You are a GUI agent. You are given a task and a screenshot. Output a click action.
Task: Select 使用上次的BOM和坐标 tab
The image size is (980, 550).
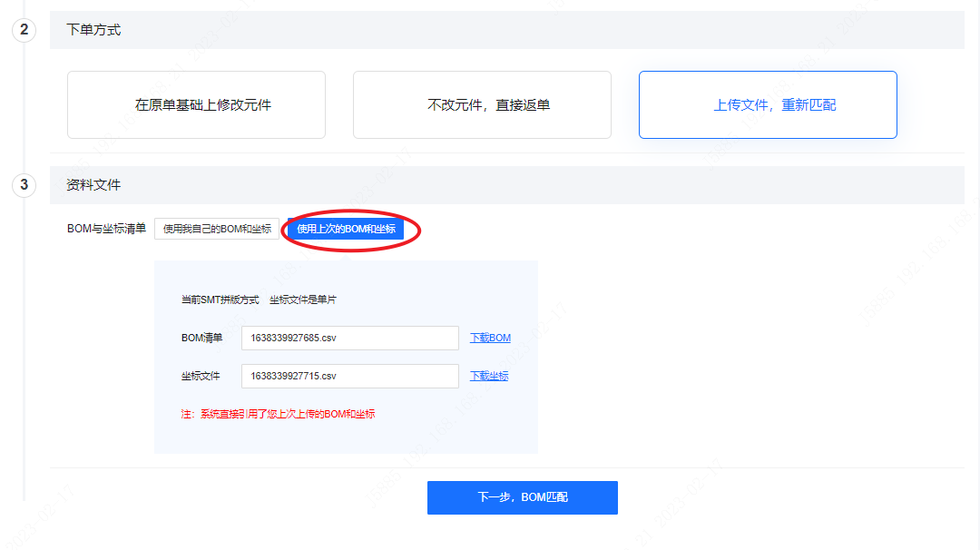click(346, 230)
